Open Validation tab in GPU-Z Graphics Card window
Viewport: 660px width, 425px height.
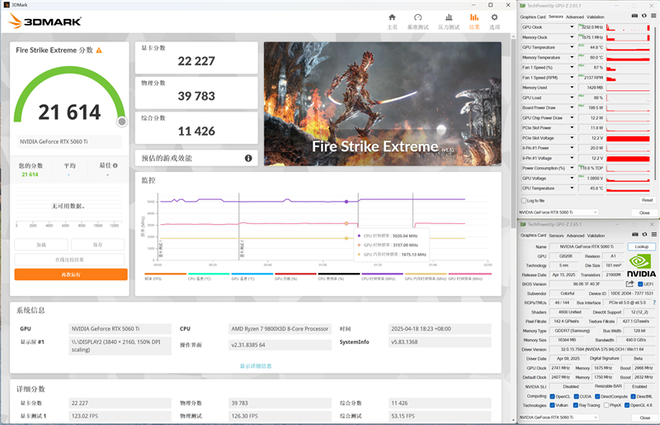click(596, 236)
